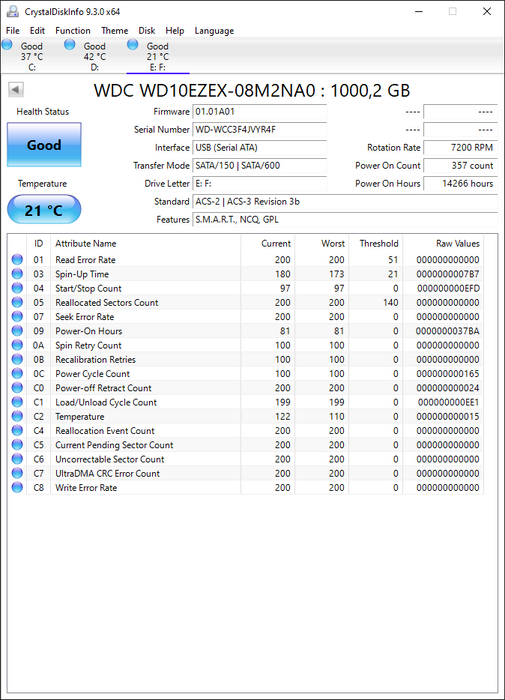
Task: Click status orb for disk C:
Action: click(7, 44)
